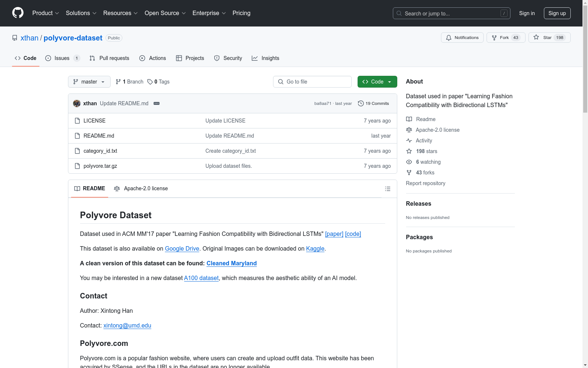Click the slash shortcut key icon in the header search

click(504, 13)
